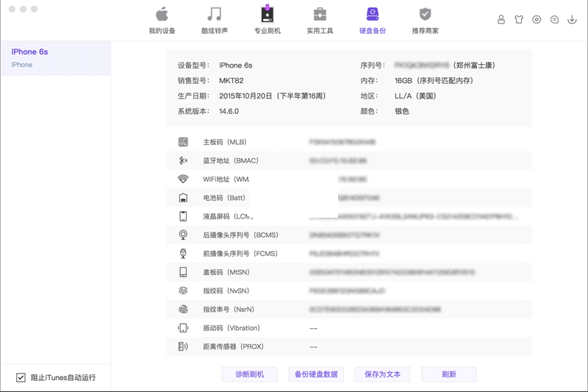
Task: Click the 主板码 (MLB) QR icon
Action: point(183,142)
